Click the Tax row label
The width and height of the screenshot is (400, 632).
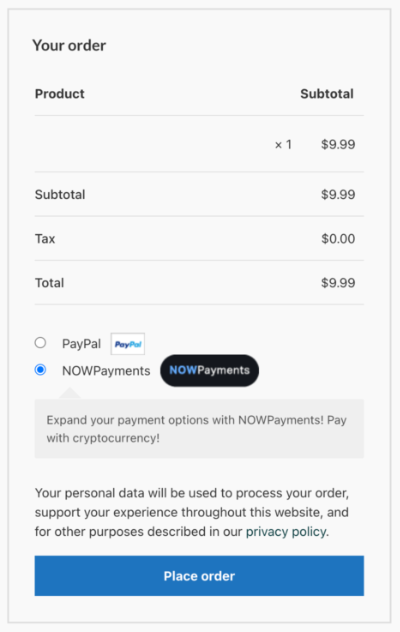[45, 239]
